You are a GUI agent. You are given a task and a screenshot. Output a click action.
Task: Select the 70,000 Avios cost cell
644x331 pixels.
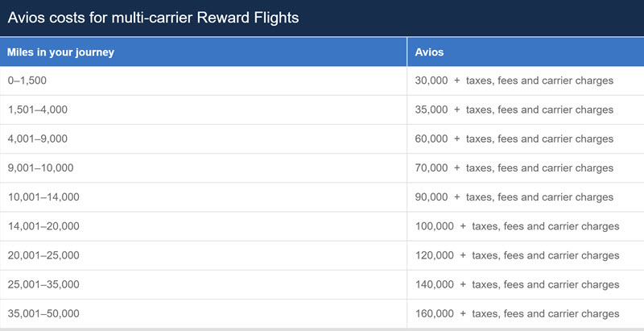click(526, 168)
